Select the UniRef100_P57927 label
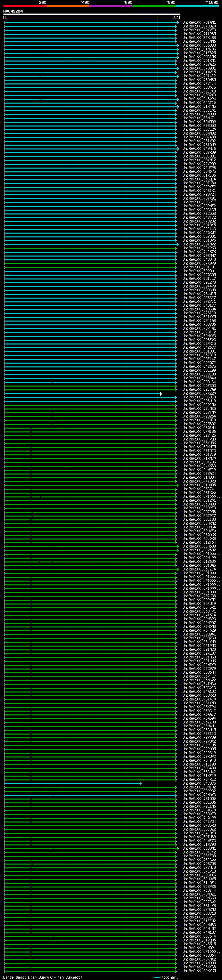The width and height of the screenshot is (222, 980). click(199, 516)
